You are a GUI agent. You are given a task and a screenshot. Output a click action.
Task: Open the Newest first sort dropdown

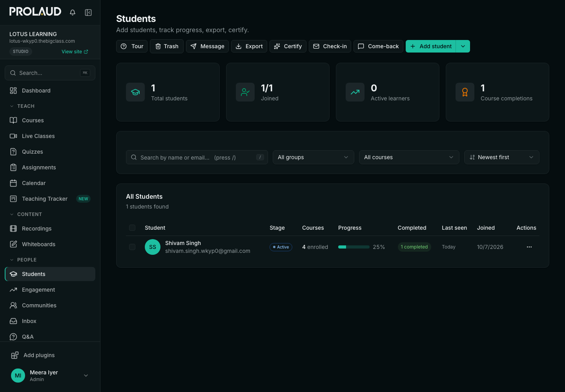pyautogui.click(x=502, y=157)
